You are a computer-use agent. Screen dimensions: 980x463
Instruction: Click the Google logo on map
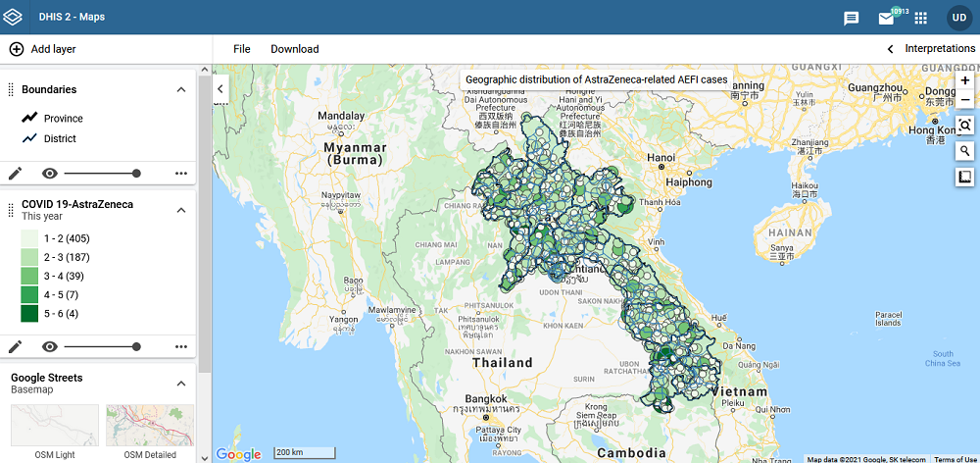[238, 454]
